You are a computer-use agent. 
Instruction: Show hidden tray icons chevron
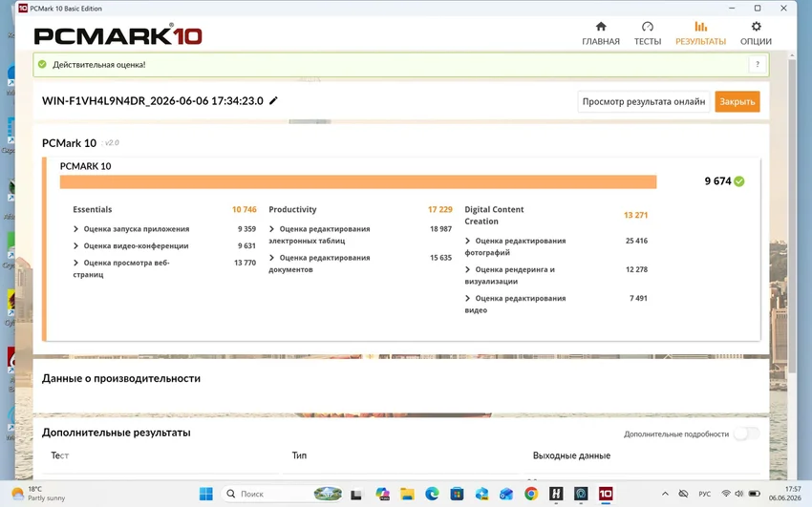[666, 494]
